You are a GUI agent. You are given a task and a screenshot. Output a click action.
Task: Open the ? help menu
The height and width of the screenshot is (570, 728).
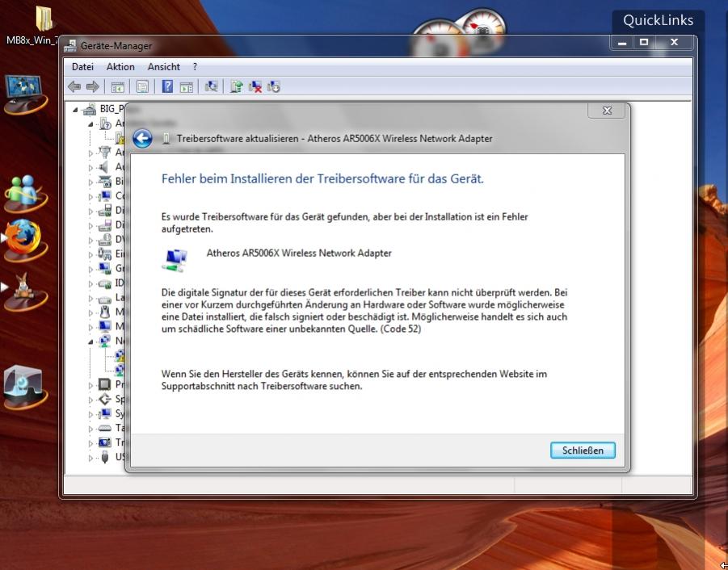pyautogui.click(x=195, y=67)
